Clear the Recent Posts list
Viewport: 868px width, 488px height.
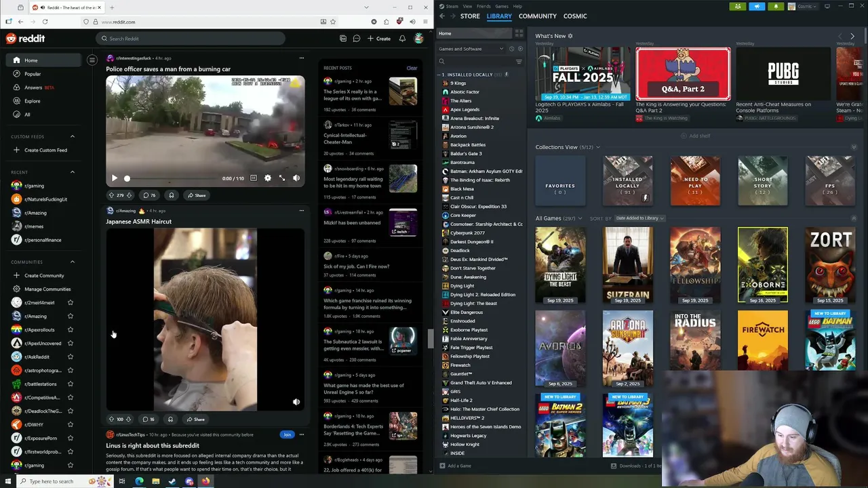[412, 68]
